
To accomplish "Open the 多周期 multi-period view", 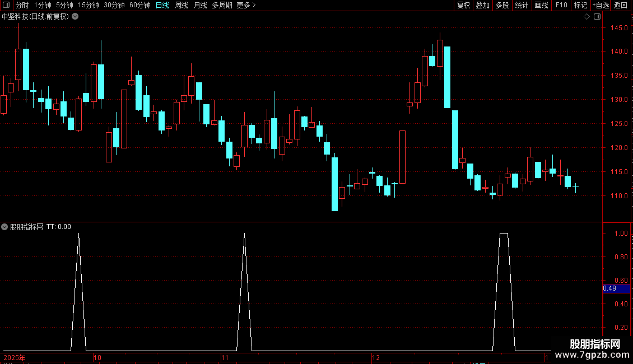I will point(222,5).
